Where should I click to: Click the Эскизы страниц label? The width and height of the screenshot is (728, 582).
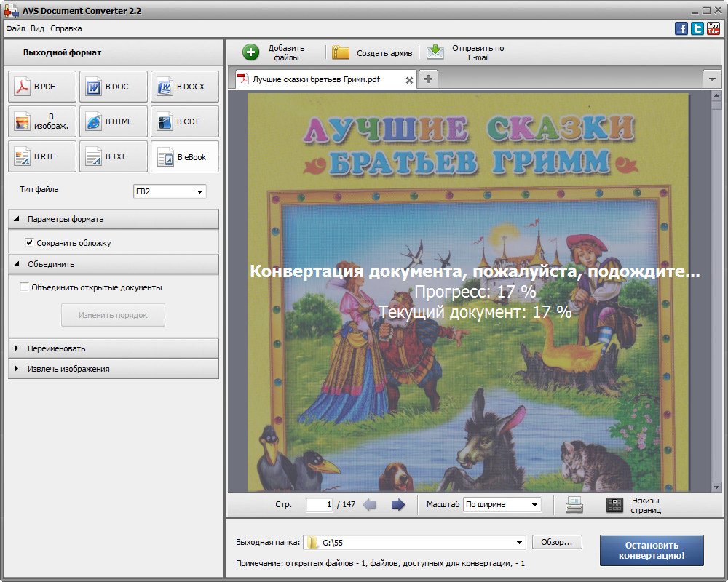pos(645,506)
